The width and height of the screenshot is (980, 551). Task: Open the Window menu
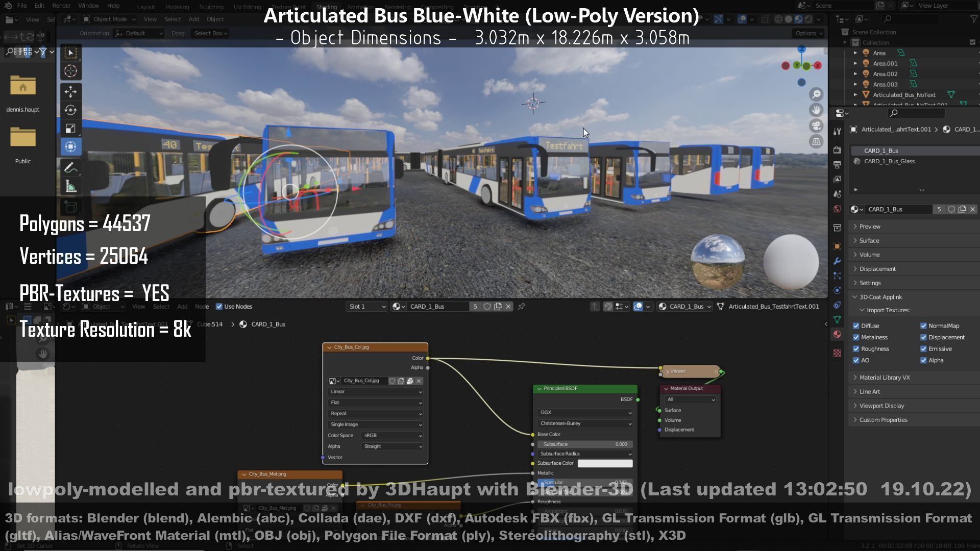[x=88, y=6]
